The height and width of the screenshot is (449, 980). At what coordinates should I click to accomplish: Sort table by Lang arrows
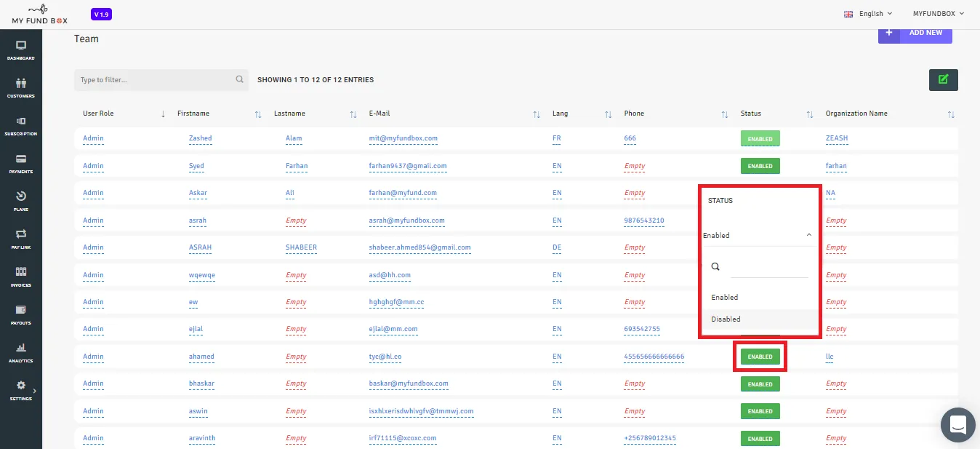coord(609,114)
